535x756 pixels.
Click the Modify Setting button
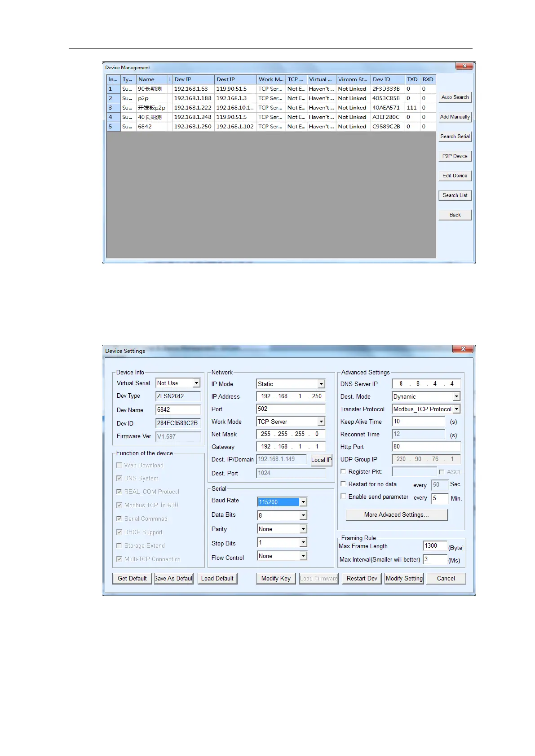(x=404, y=579)
